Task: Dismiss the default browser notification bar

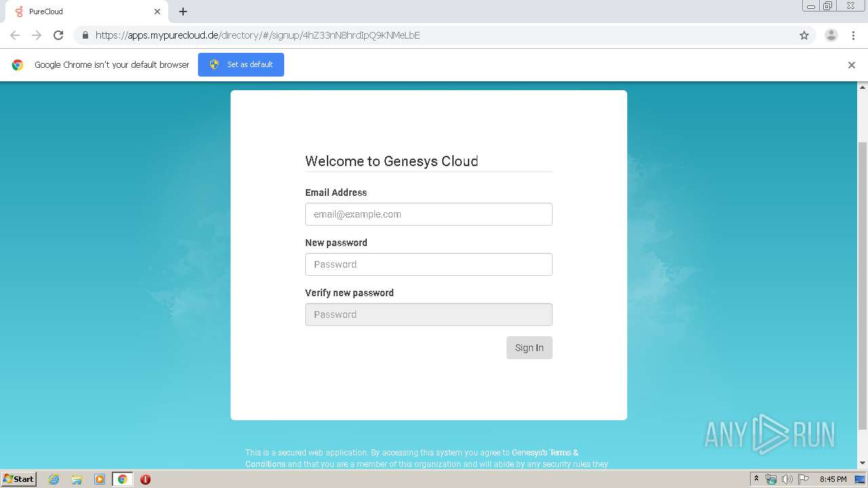Action: click(852, 65)
